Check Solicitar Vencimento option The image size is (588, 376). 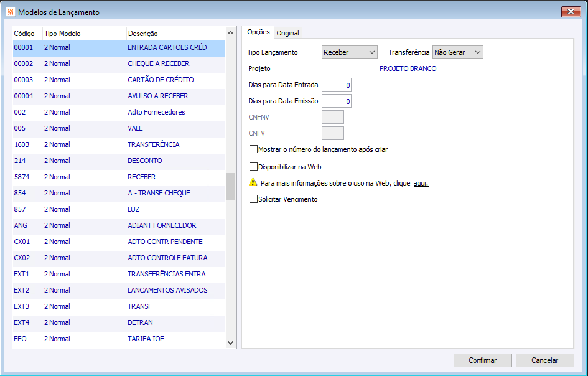click(253, 199)
